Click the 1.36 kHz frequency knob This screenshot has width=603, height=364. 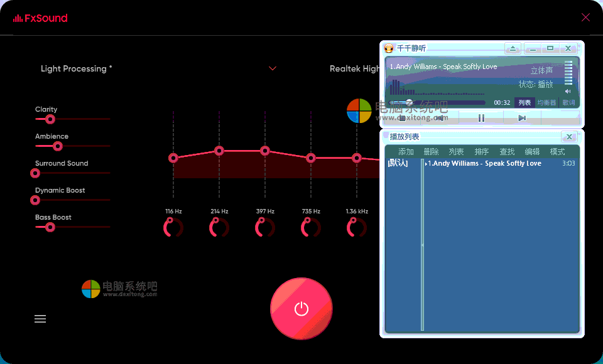point(357,228)
